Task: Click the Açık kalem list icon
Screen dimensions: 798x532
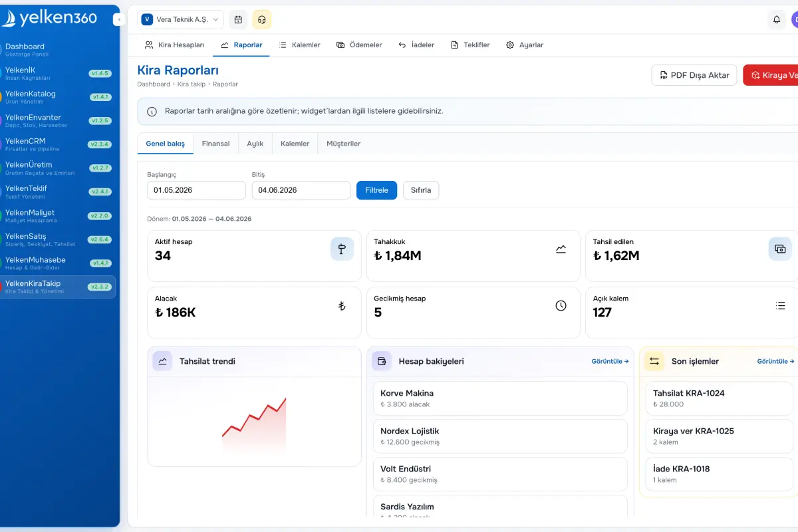Action: click(x=781, y=305)
